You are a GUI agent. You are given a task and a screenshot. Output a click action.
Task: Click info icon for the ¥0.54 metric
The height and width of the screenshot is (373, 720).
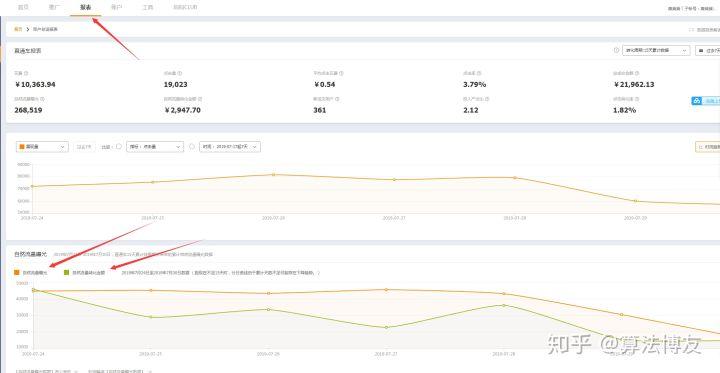coord(342,73)
